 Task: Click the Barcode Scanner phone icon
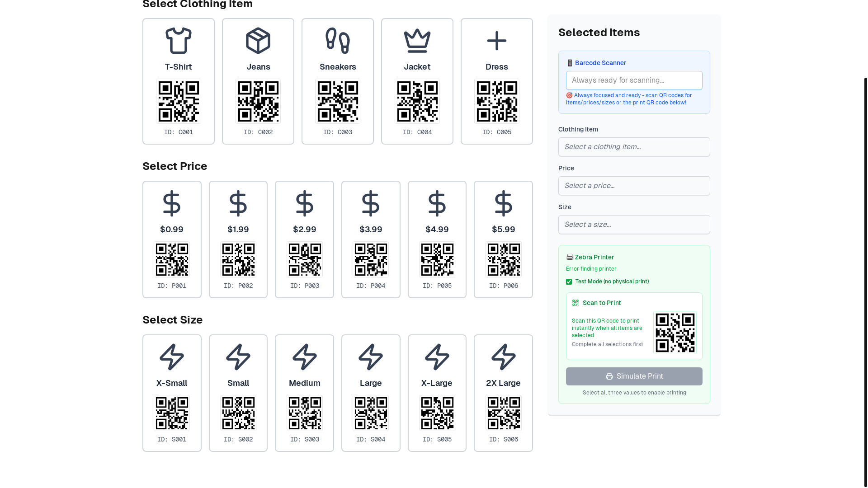pos(570,63)
